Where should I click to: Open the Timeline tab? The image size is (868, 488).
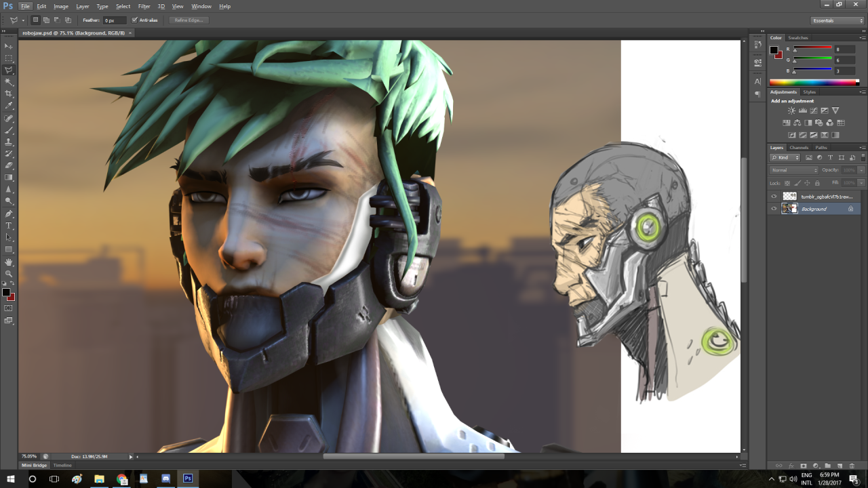click(62, 466)
